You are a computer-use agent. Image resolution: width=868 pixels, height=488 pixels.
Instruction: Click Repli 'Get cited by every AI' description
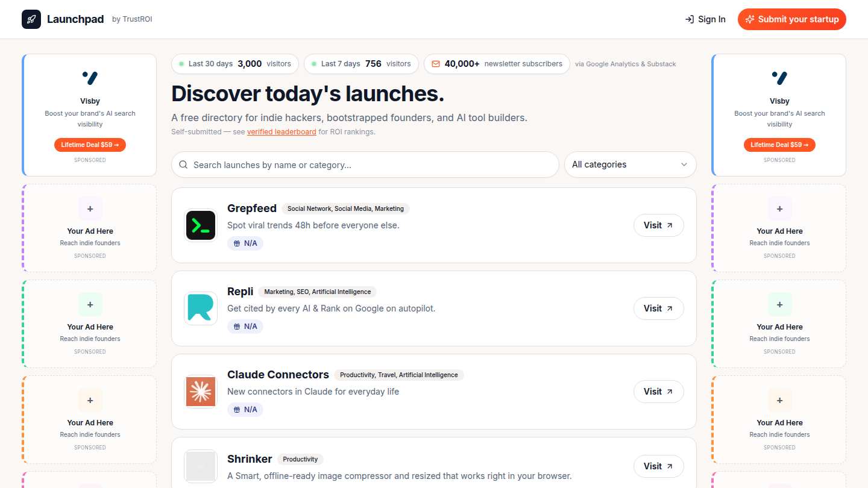tap(331, 308)
